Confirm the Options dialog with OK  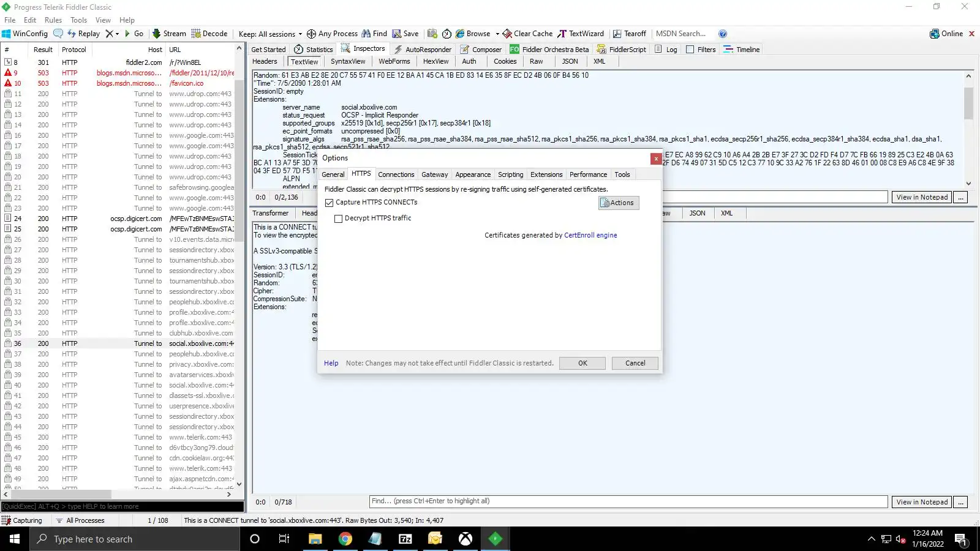click(x=582, y=363)
